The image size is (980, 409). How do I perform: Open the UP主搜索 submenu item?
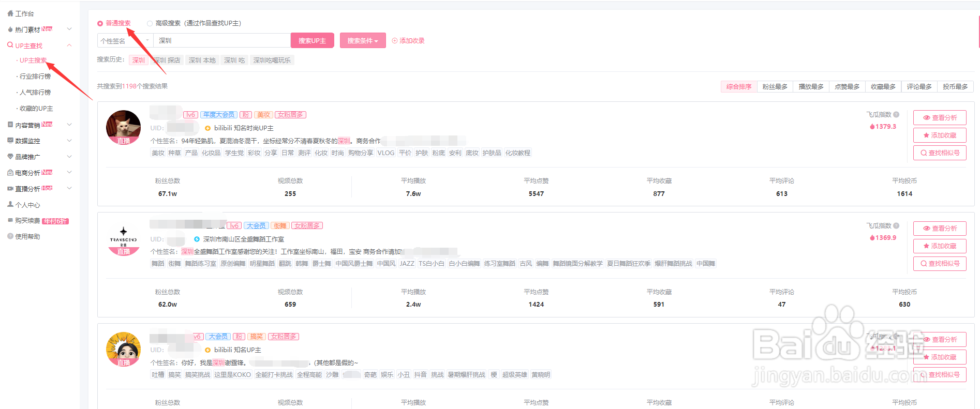pos(33,60)
